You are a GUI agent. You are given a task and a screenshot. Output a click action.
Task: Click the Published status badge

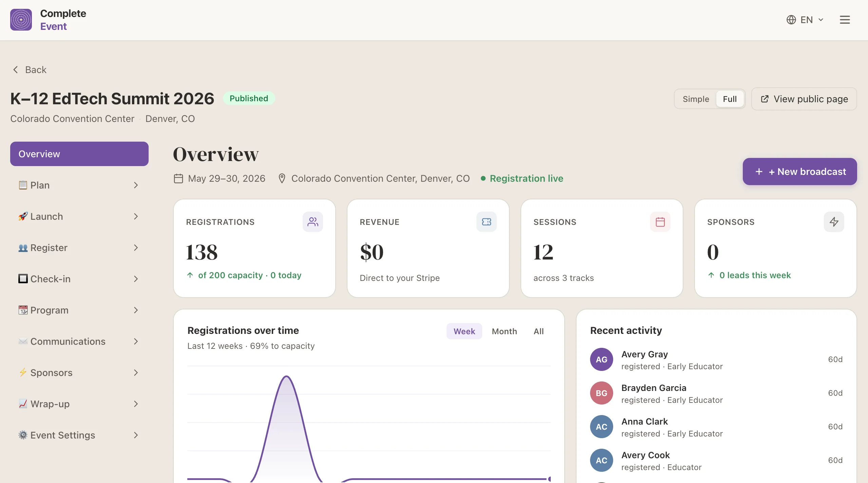click(249, 98)
